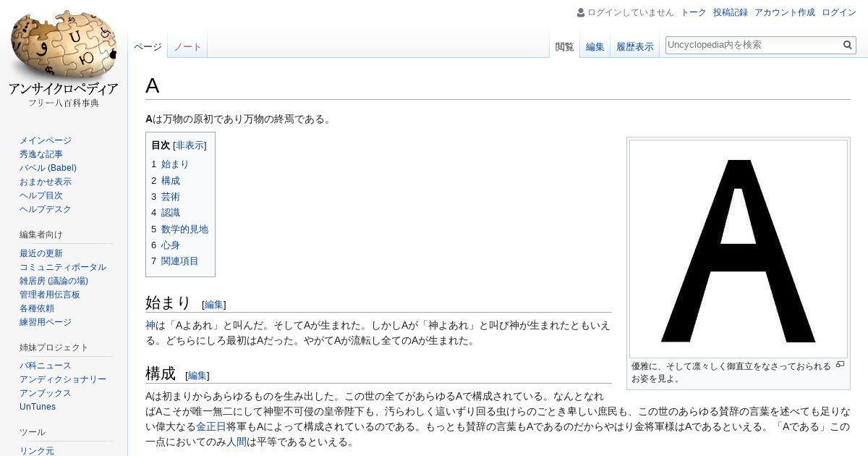Open リンク元 tool link

(37, 451)
